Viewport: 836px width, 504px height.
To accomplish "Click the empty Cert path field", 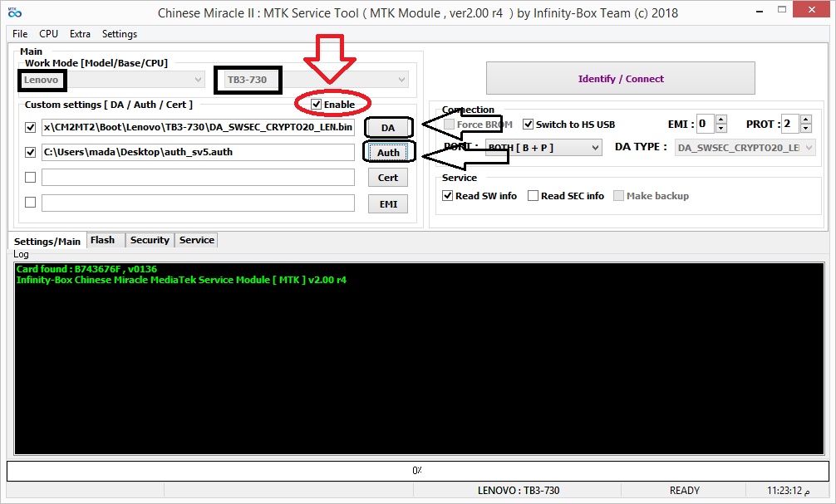I will [x=198, y=178].
